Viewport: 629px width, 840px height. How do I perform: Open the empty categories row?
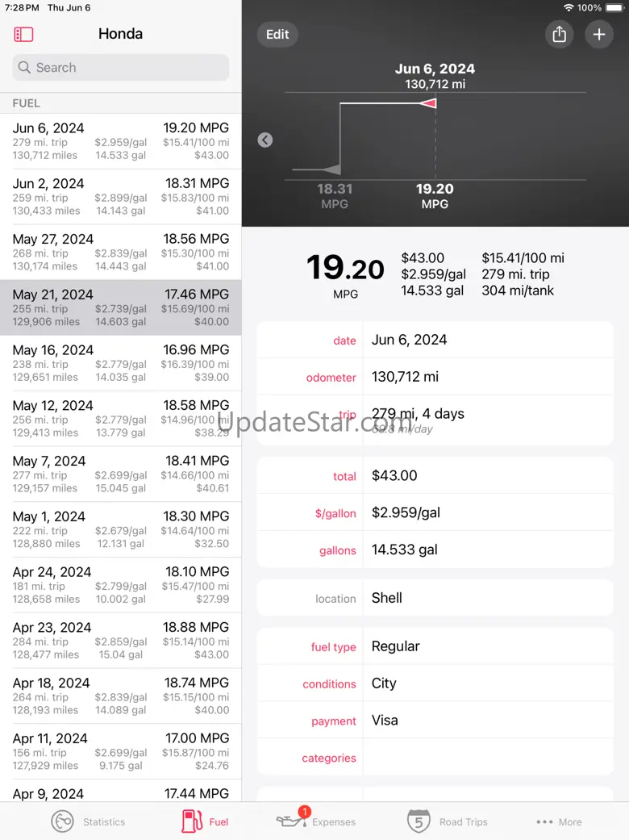coord(435,758)
